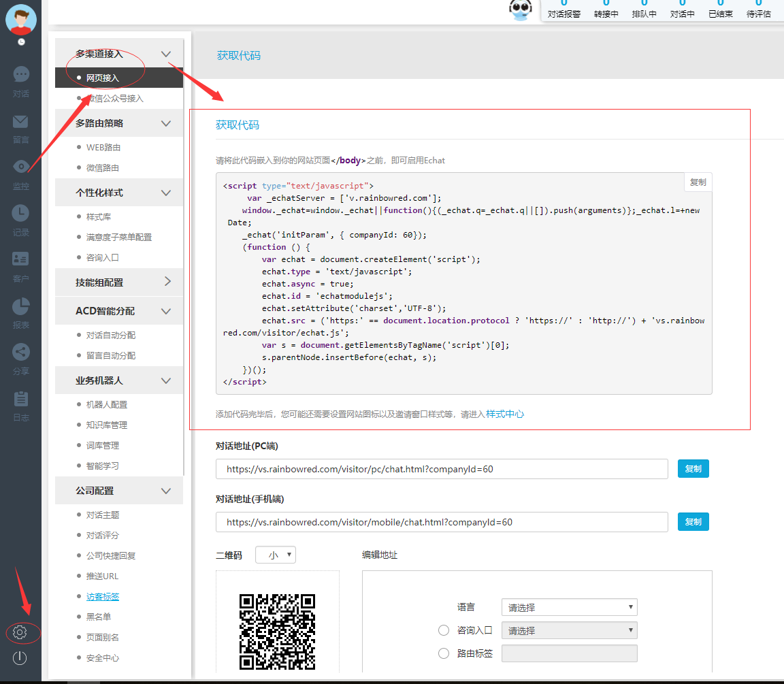Open 咨询入口 in sidebar menu
This screenshot has width=784, height=684.
click(103, 257)
